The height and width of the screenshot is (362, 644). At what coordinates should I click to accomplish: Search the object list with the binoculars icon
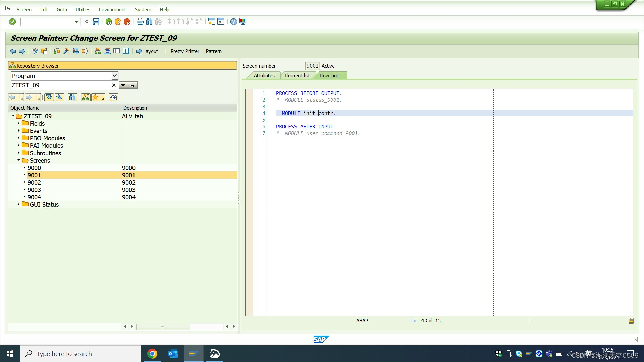pos(72,97)
